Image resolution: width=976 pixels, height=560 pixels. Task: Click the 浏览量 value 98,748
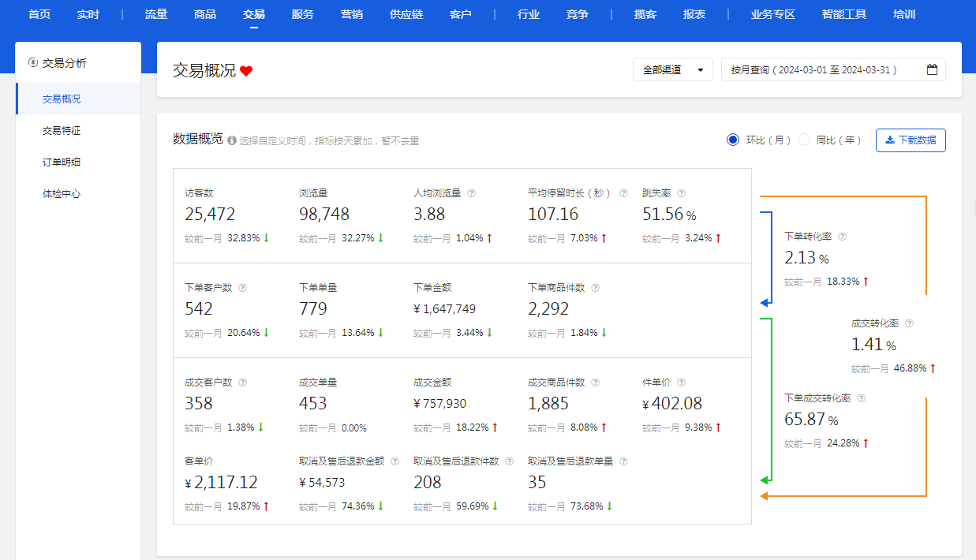point(324,215)
